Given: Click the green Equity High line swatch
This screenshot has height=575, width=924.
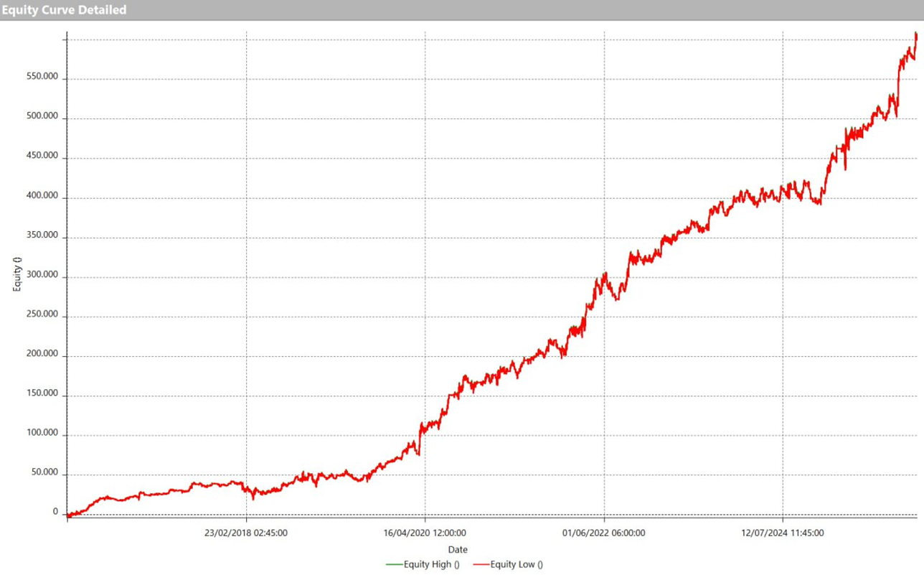Looking at the screenshot, I should pyautogui.click(x=394, y=565).
